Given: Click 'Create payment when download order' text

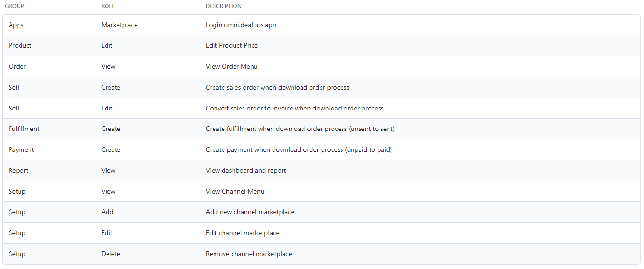Looking at the screenshot, I should tap(299, 149).
